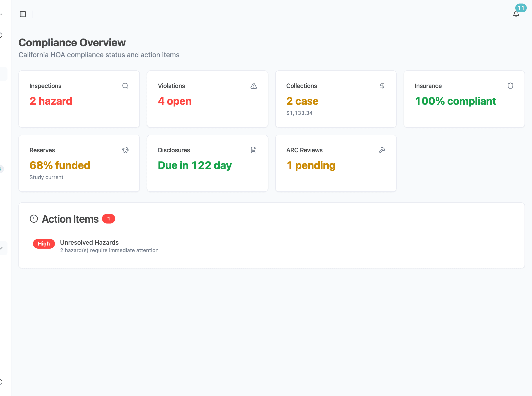Click the shield icon on the Insurance card

point(510,86)
